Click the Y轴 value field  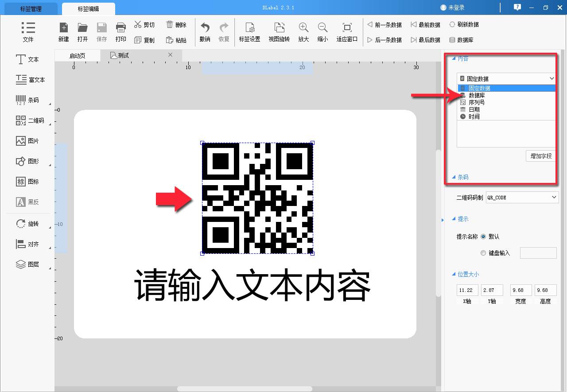point(492,290)
